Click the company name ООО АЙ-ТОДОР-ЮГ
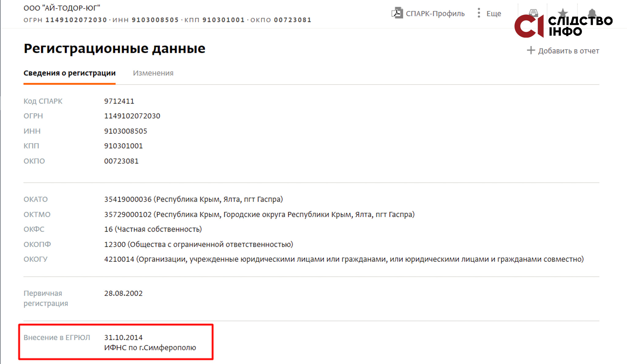This screenshot has height=364, width=627. point(62,8)
